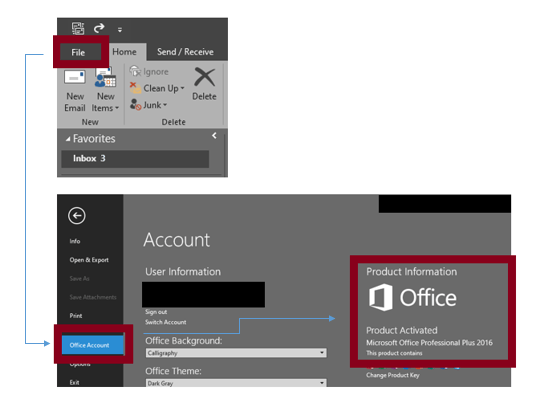Open the Clean Up dropdown
The width and height of the screenshot is (538, 410).
pos(157,88)
